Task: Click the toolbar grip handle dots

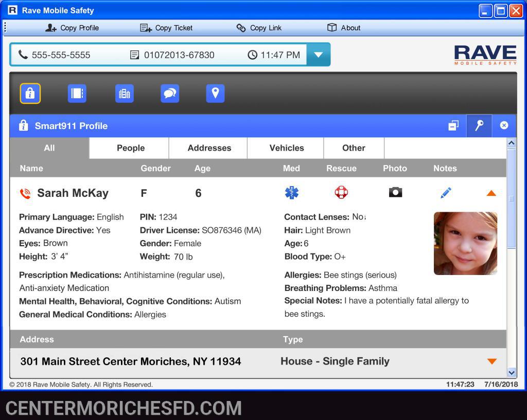Action: (5, 27)
